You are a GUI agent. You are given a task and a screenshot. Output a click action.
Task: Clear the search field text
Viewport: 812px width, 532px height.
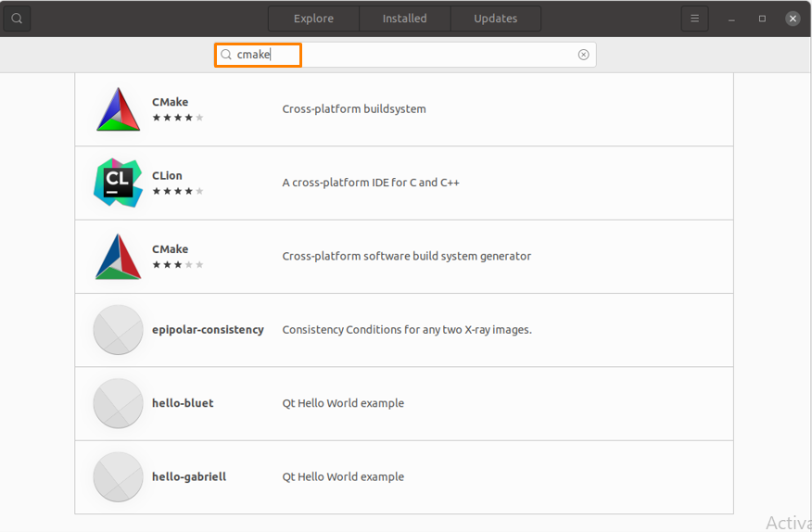[583, 55]
